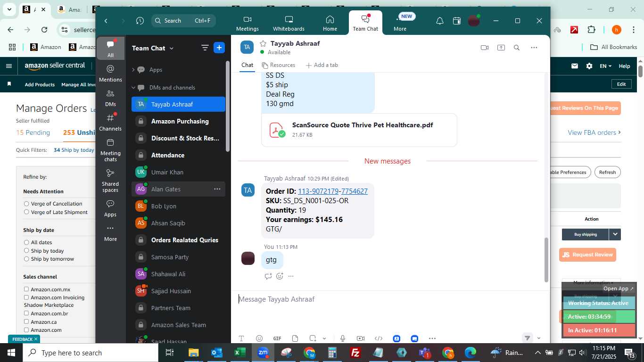644x362 pixels.
Task: Click View FBA orders link
Action: [594, 132]
